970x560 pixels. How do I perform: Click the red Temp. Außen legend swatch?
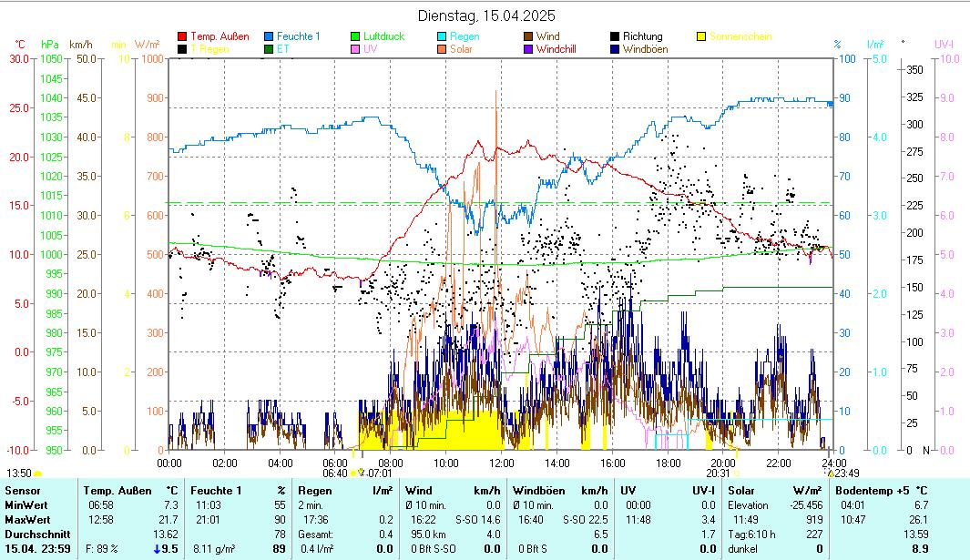tap(182, 36)
